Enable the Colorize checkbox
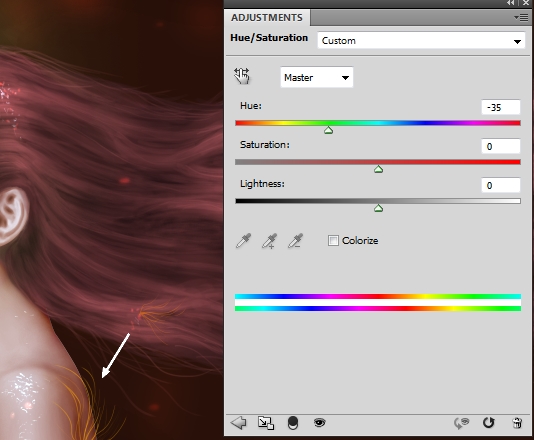534x440 pixels. pos(333,240)
